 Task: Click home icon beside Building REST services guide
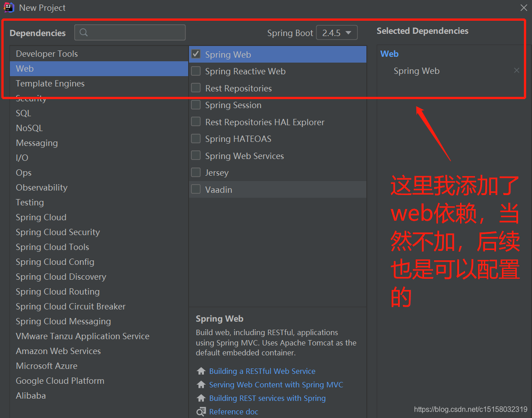(x=201, y=398)
